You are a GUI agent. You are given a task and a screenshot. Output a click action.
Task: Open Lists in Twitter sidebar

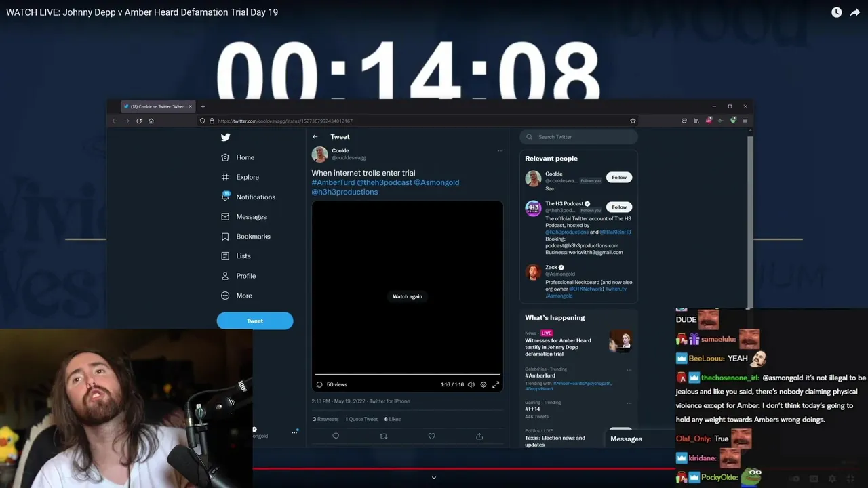tap(236, 256)
